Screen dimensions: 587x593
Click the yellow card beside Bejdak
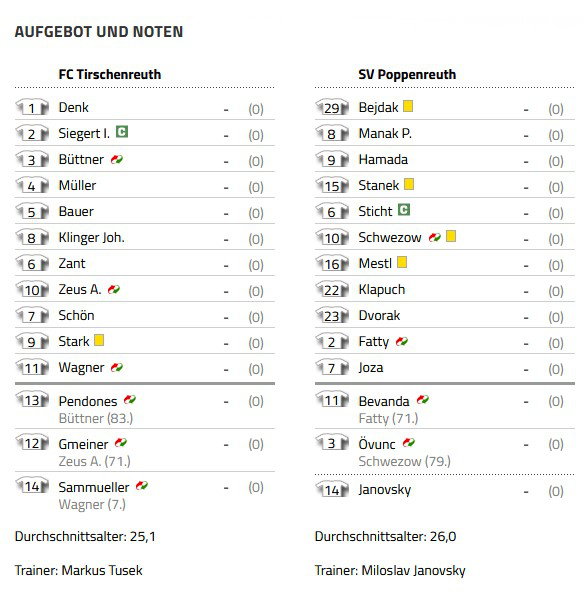(x=408, y=106)
